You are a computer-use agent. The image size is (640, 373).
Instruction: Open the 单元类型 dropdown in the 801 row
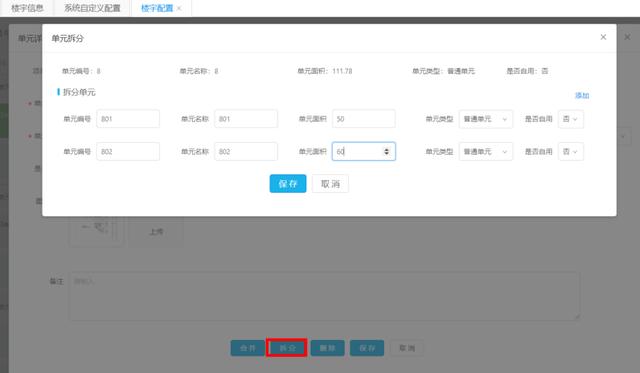[x=486, y=119]
